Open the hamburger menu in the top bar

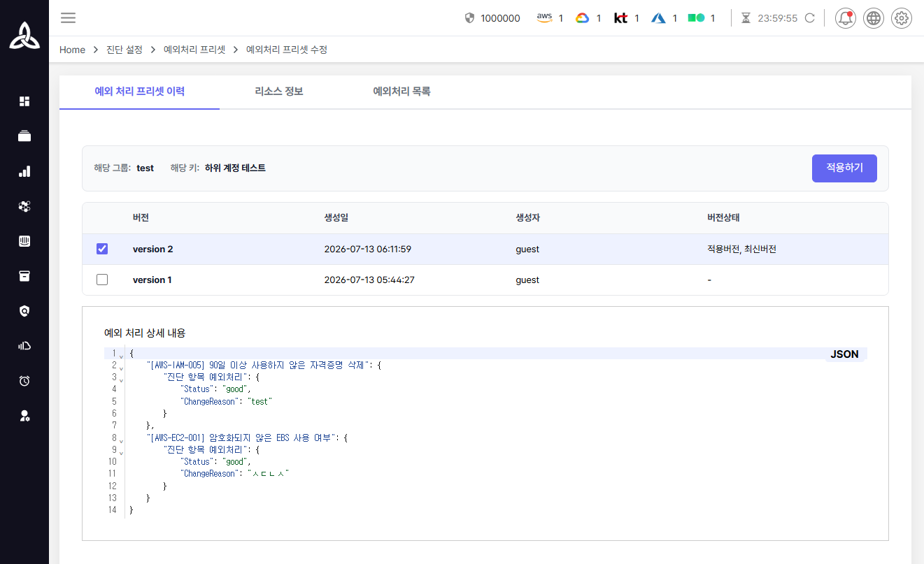pos(68,18)
